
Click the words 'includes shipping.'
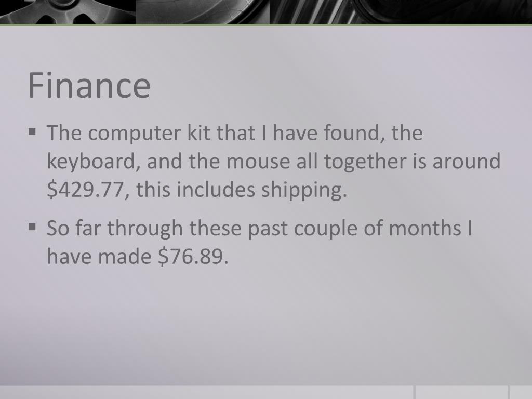coord(262,190)
